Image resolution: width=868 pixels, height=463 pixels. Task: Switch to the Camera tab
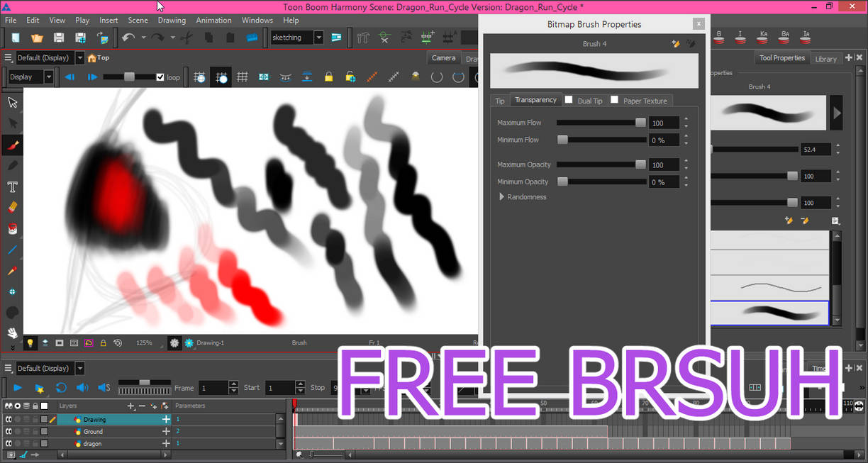coord(444,58)
